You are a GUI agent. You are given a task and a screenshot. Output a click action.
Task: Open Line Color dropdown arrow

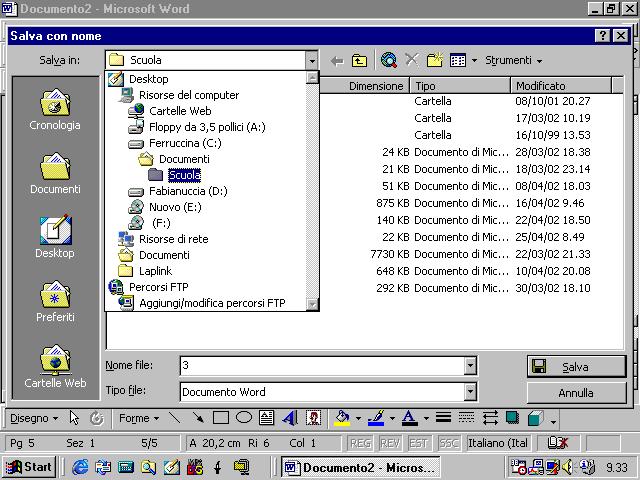[x=392, y=418]
